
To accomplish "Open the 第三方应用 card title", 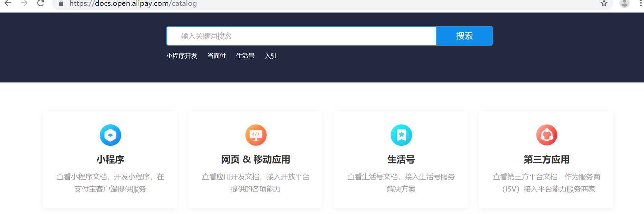I will pyautogui.click(x=547, y=159).
